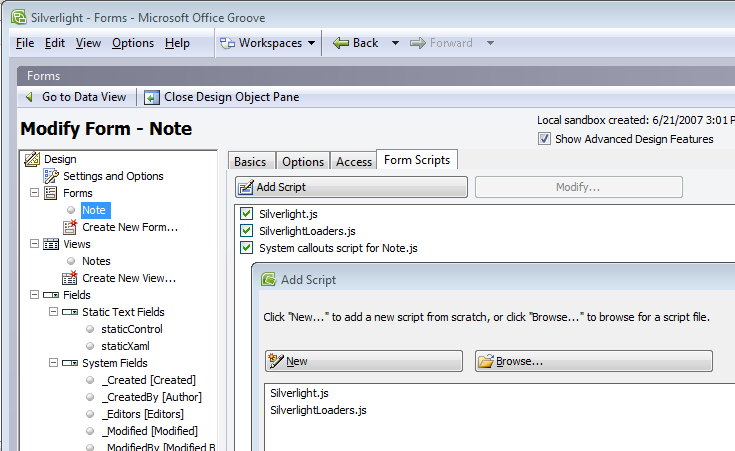Select _CreatedBy [Author] field
Screen dimensions: 735x451
[151, 397]
